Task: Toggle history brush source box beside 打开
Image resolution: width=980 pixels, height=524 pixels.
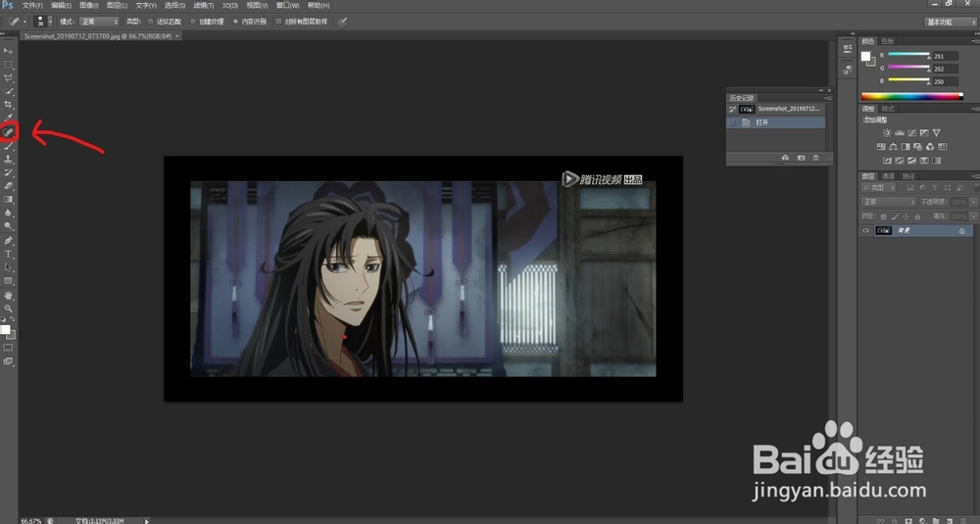Action: 732,122
